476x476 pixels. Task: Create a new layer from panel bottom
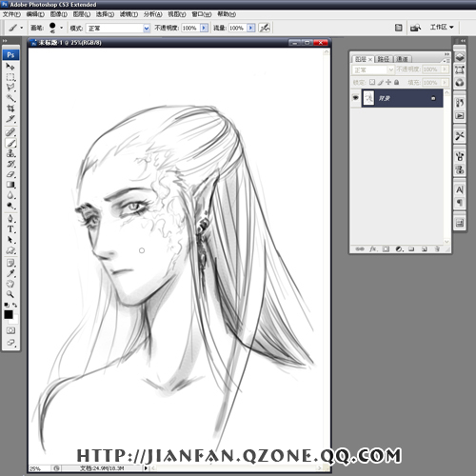tap(425, 249)
